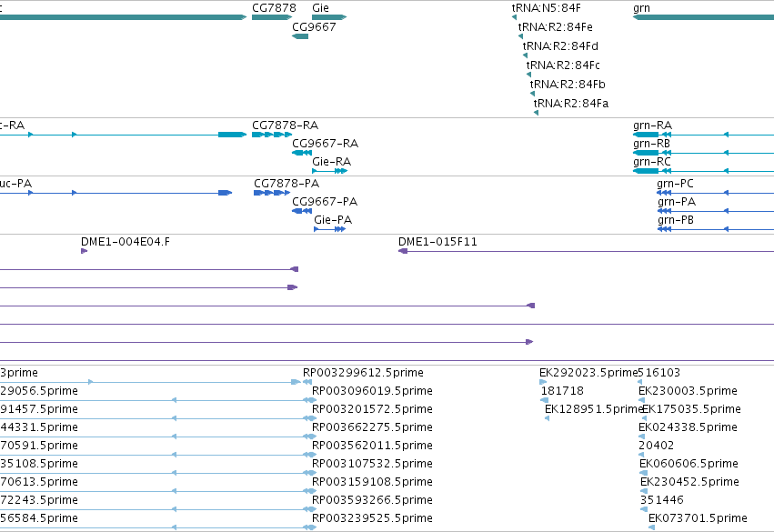Select the CG7878 gene bar
Image resolution: width=774 pixels, height=532 pixels.
pyautogui.click(x=272, y=17)
